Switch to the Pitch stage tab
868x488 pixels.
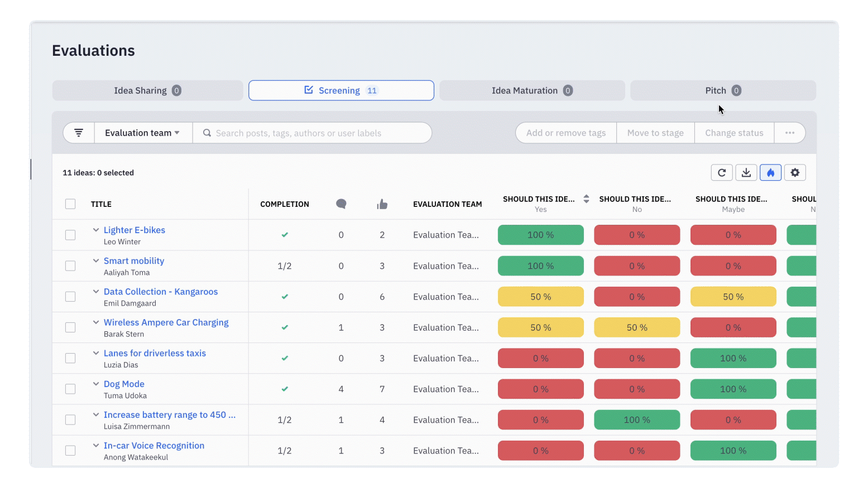(x=722, y=90)
